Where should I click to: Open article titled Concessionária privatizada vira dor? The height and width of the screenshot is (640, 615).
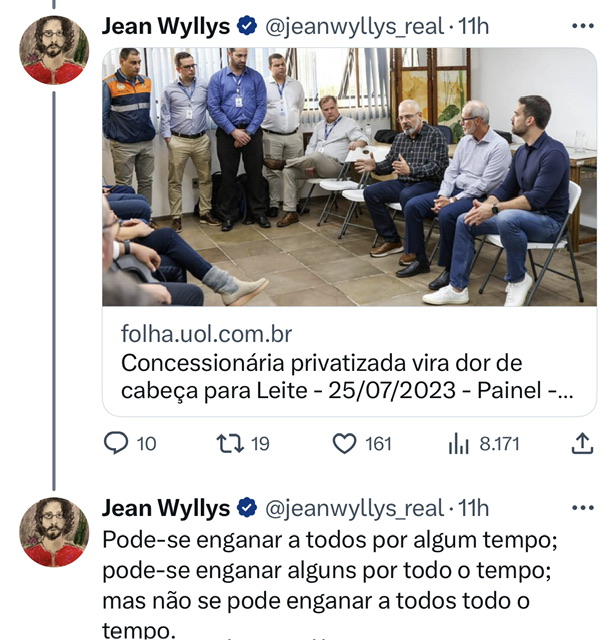[x=348, y=377]
